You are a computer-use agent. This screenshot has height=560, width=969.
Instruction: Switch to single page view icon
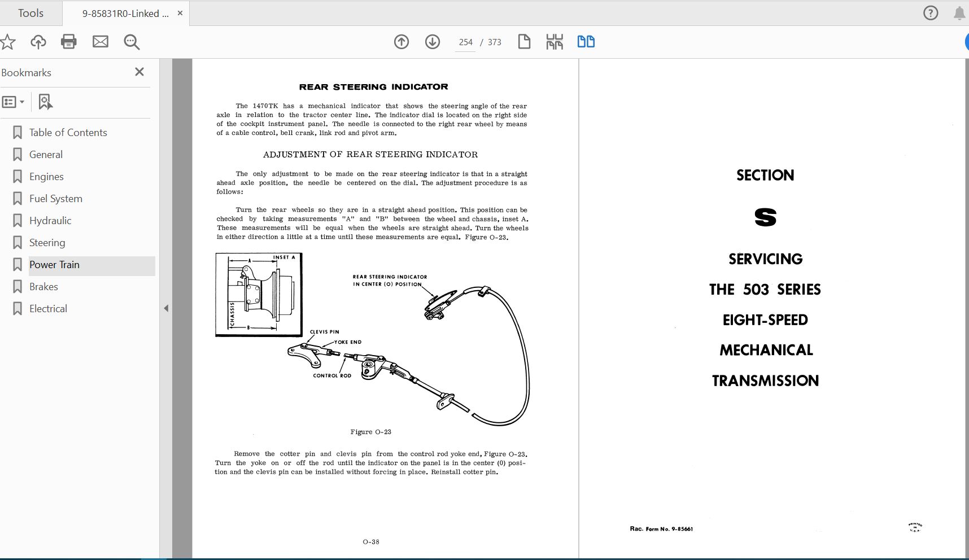(x=525, y=41)
